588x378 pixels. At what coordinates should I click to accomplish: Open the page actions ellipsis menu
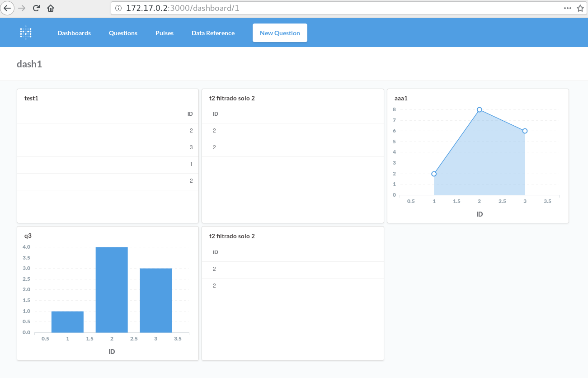[568, 8]
